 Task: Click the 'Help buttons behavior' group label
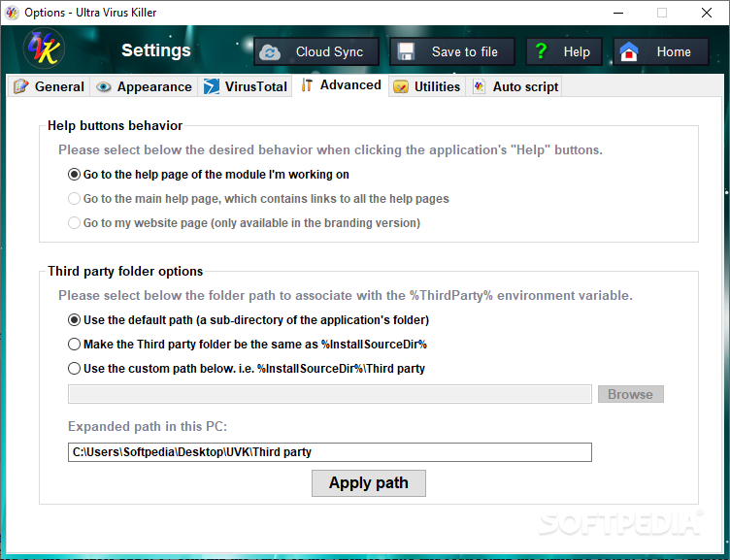coord(115,126)
